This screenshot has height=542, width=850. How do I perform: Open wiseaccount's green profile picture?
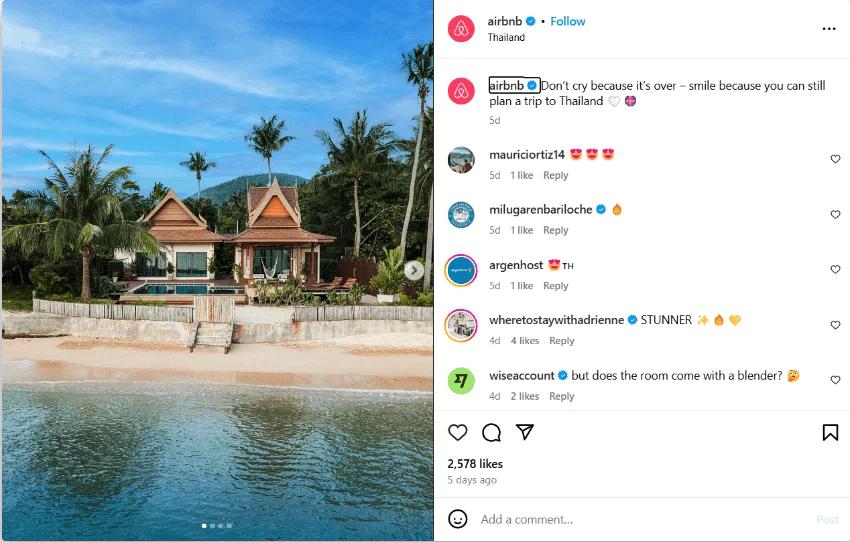tap(461, 380)
